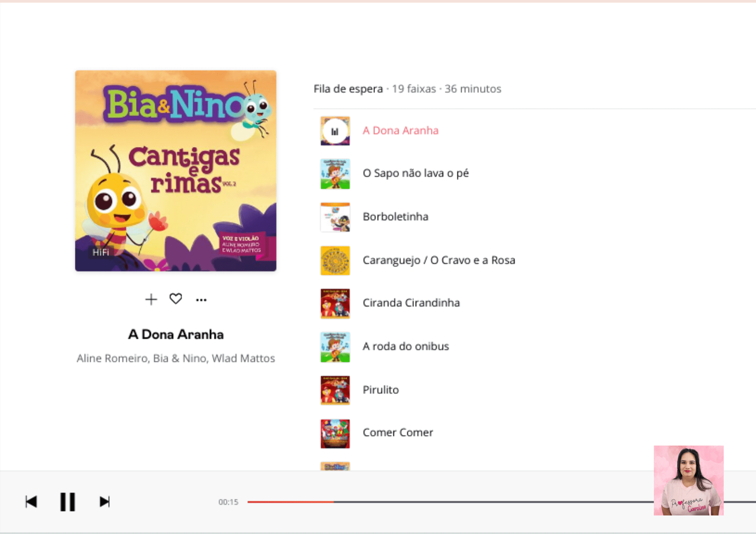756x534 pixels.
Task: Open artists link Aline Romeiro, Bia & Nino, Wlad Mattos
Action: point(176,358)
